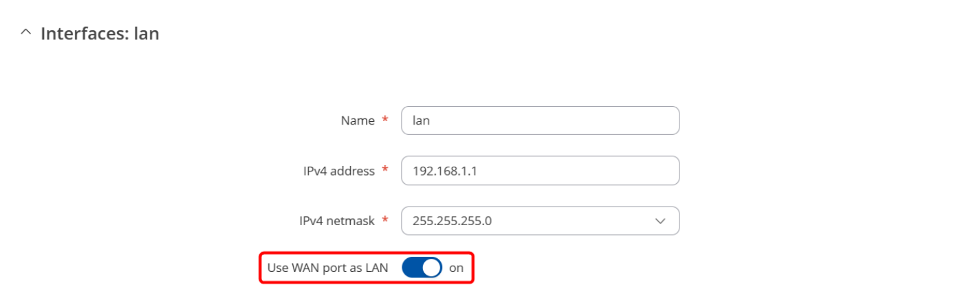Viewport: 980px width, 305px height.
Task: Click into the IPv4 address field
Action: [540, 171]
